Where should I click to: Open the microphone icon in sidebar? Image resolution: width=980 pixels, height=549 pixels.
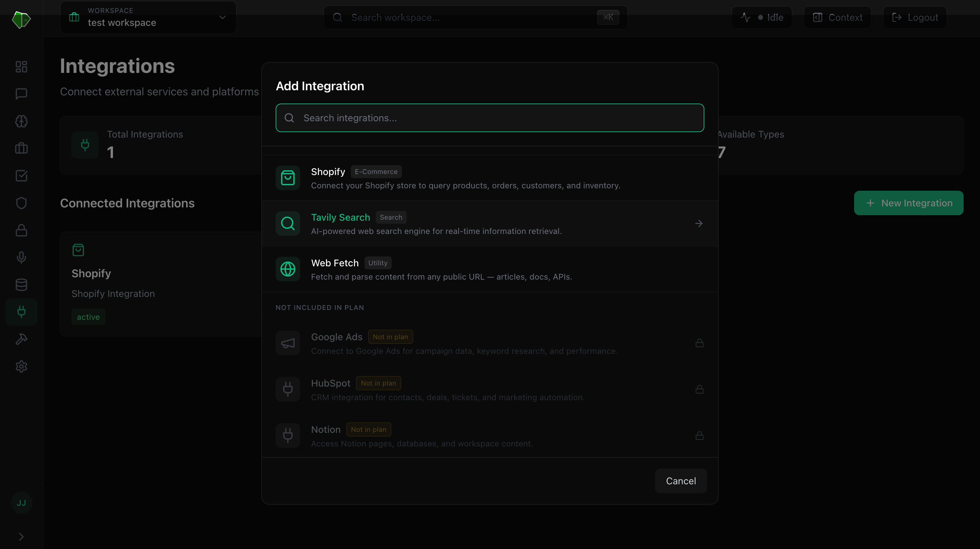[x=21, y=257]
